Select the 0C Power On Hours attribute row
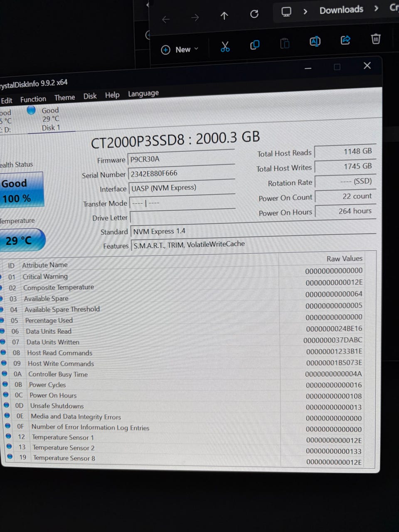Screen dimensions: 399x532 pyautogui.click(x=183, y=396)
